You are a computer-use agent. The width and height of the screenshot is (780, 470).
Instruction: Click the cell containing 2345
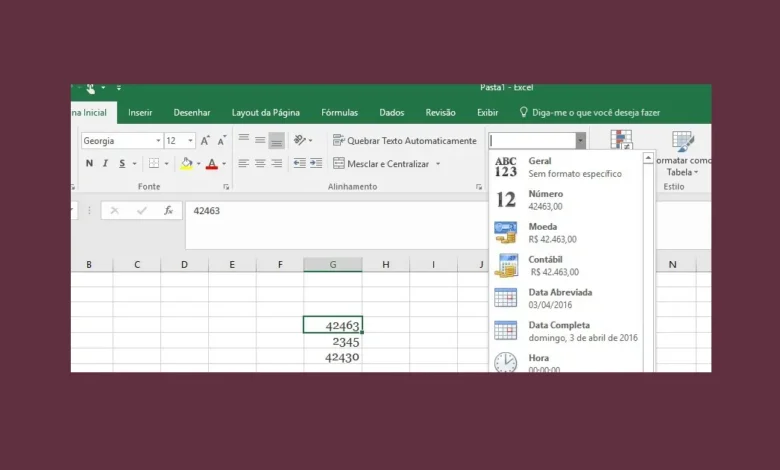click(333, 342)
